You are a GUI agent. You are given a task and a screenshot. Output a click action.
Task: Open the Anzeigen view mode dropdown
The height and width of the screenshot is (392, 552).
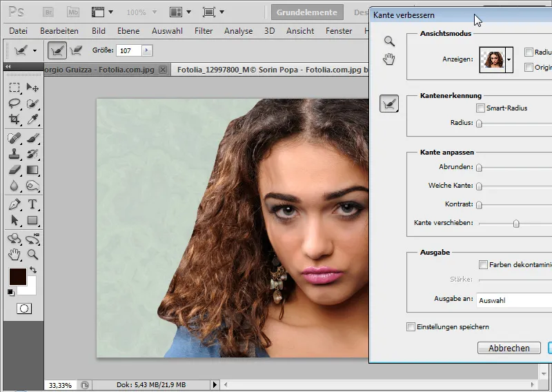click(509, 59)
